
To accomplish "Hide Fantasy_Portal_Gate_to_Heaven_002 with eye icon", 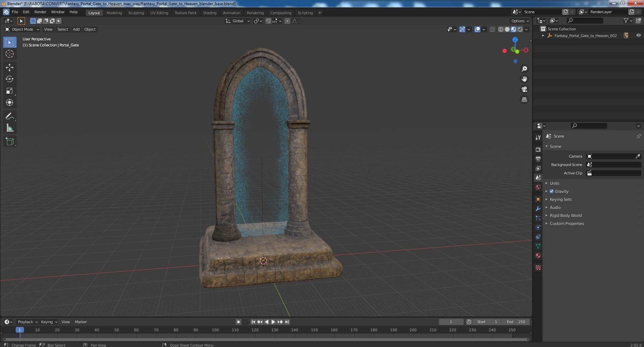I will tap(638, 36).
